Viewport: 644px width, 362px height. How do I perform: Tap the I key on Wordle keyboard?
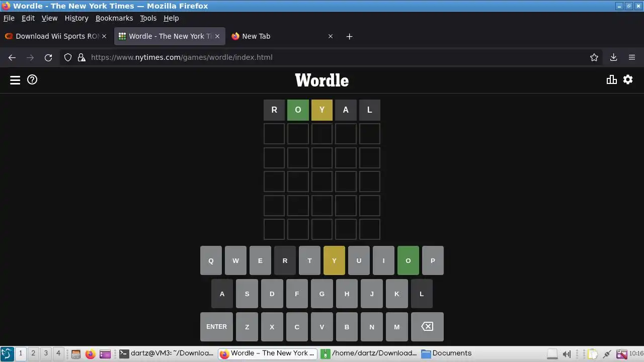pyautogui.click(x=383, y=260)
